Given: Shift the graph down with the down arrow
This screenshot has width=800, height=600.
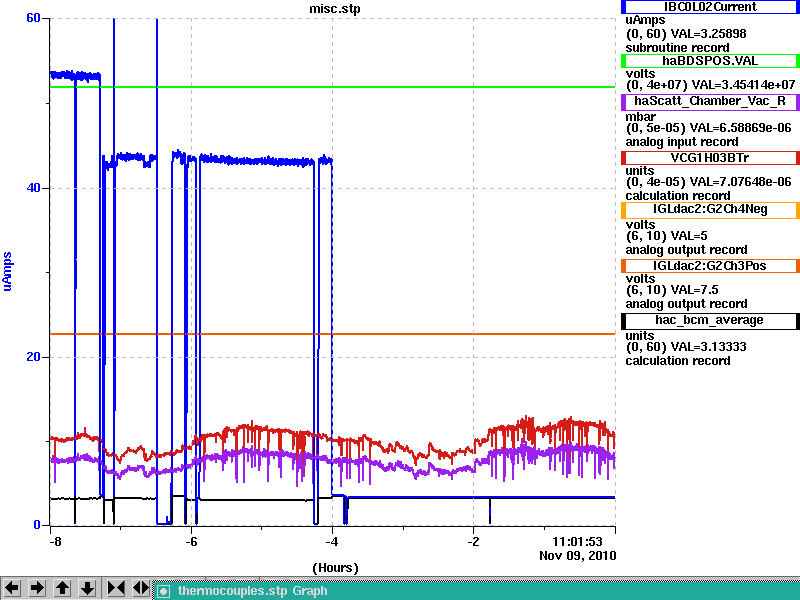Looking at the screenshot, I should coord(87,588).
